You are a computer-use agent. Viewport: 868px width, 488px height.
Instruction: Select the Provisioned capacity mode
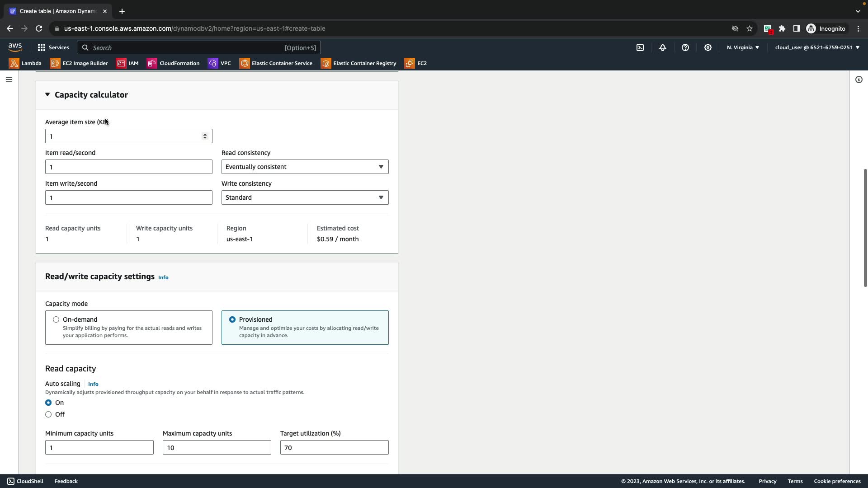pos(232,319)
